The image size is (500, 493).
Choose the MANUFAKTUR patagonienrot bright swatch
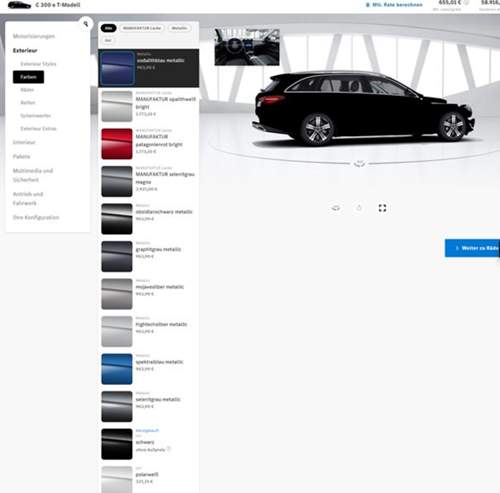[x=117, y=144]
